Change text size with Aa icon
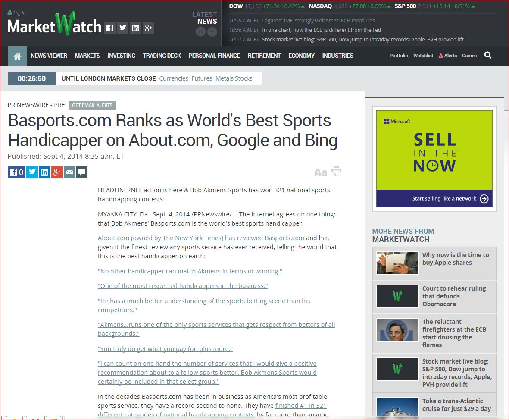Screen dimensions: 509x420 point(320,172)
